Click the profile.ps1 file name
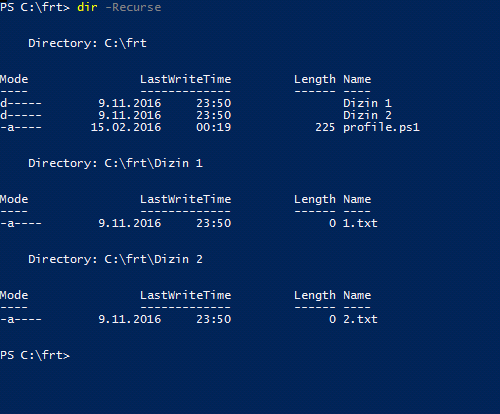The height and width of the screenshot is (414, 500). pyautogui.click(x=381, y=127)
